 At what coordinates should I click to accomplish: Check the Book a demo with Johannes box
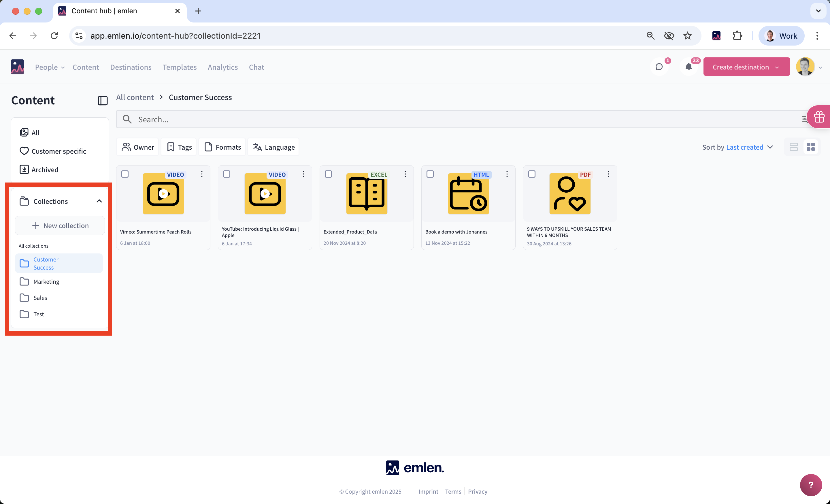[x=430, y=174]
